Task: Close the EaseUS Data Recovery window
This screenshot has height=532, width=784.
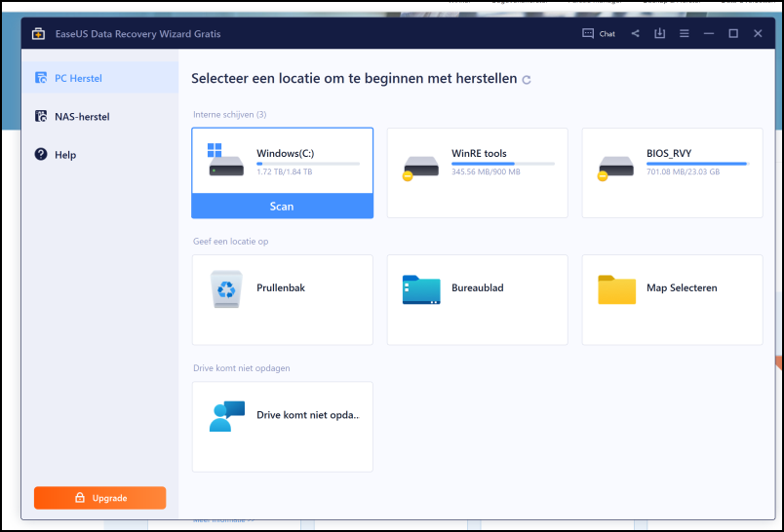Action: pos(758,33)
